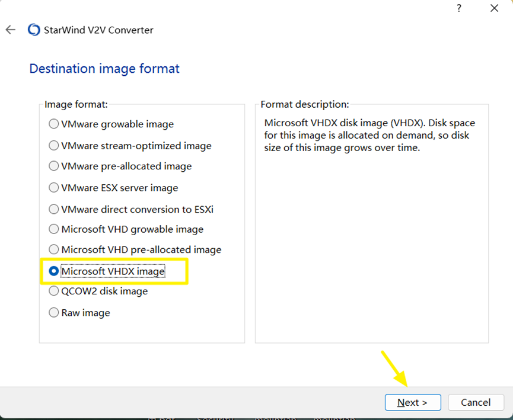Proceed with the Next button
This screenshot has height=420, width=513.
click(413, 402)
